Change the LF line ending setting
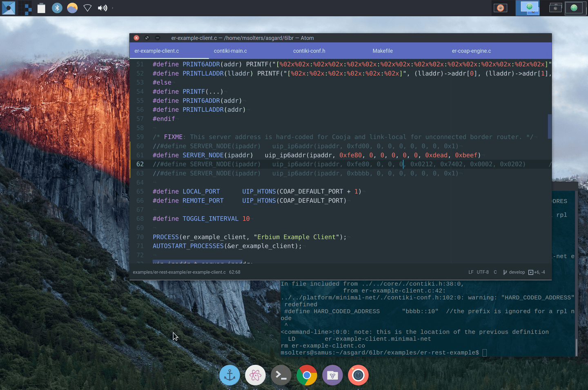 pos(471,272)
